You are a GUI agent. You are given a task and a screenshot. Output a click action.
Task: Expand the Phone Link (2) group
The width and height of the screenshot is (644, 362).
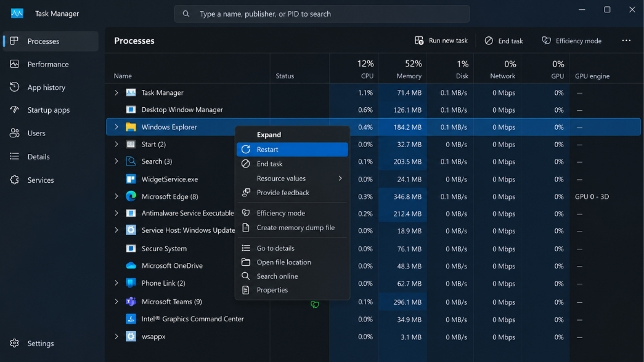click(x=116, y=283)
